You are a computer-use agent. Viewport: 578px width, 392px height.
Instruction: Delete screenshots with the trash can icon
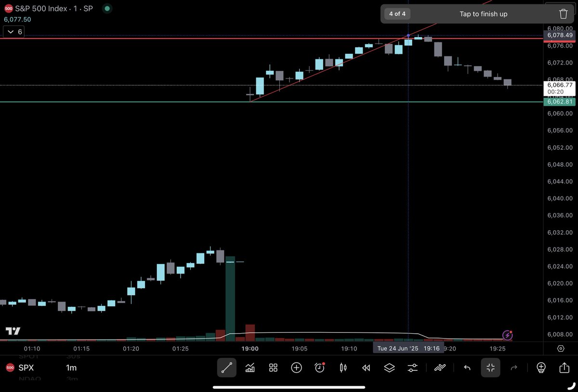563,13
